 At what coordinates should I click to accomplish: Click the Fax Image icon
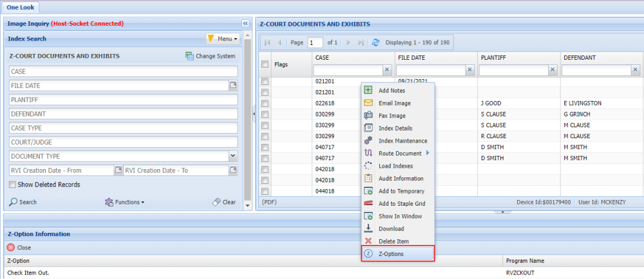pos(368,116)
